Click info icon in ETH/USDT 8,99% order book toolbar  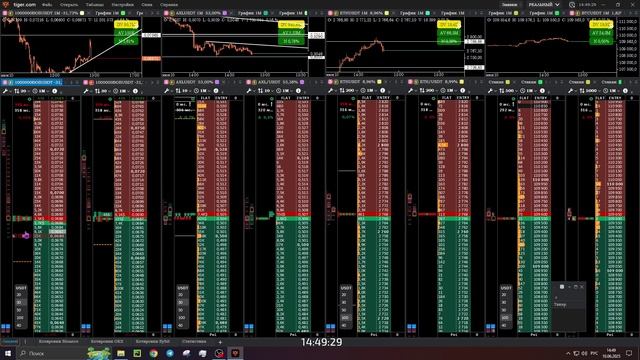(462, 91)
